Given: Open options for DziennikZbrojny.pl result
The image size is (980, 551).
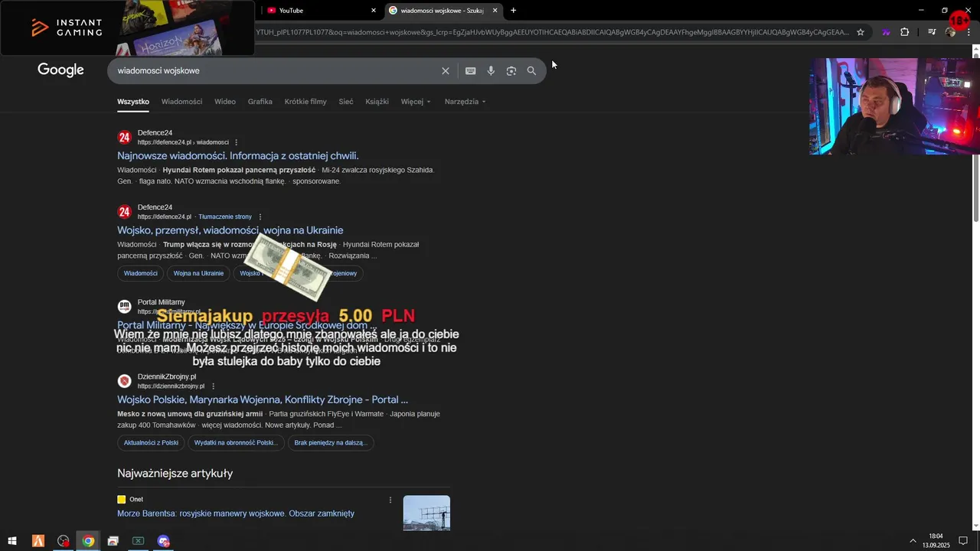Looking at the screenshot, I should point(213,386).
